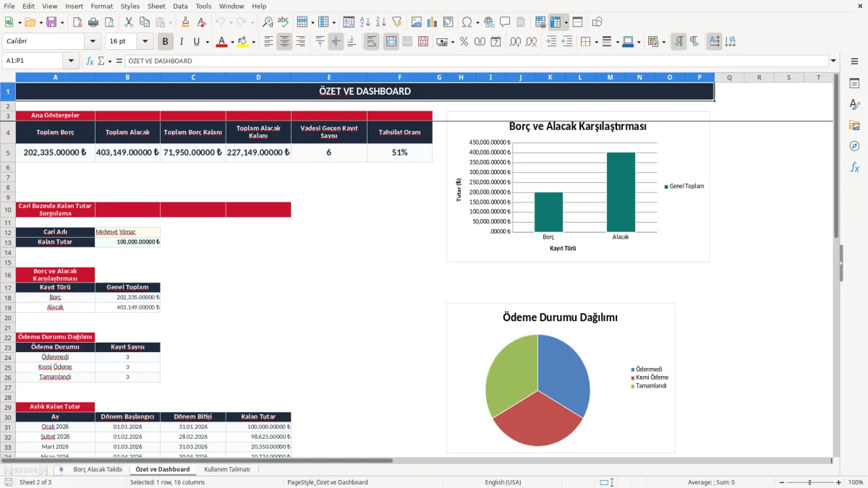Insert comment icon
This screenshot has height=488, width=868.
point(505,22)
